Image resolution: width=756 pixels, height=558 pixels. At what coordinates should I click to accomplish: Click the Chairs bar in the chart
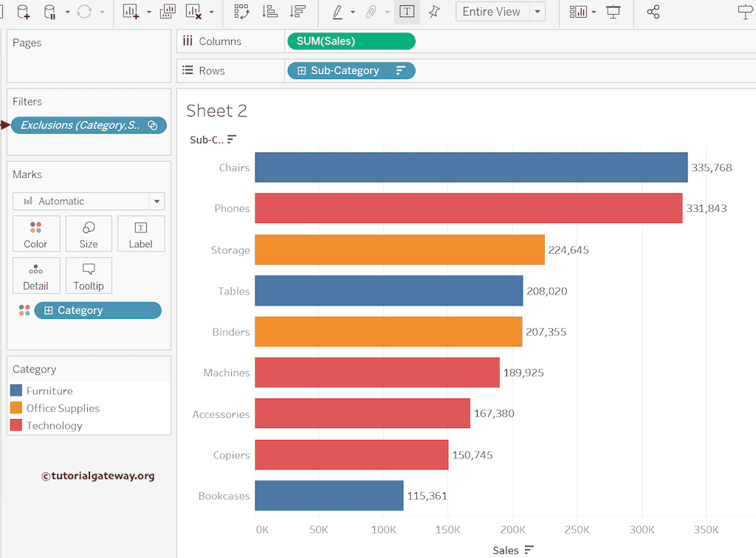coord(471,168)
